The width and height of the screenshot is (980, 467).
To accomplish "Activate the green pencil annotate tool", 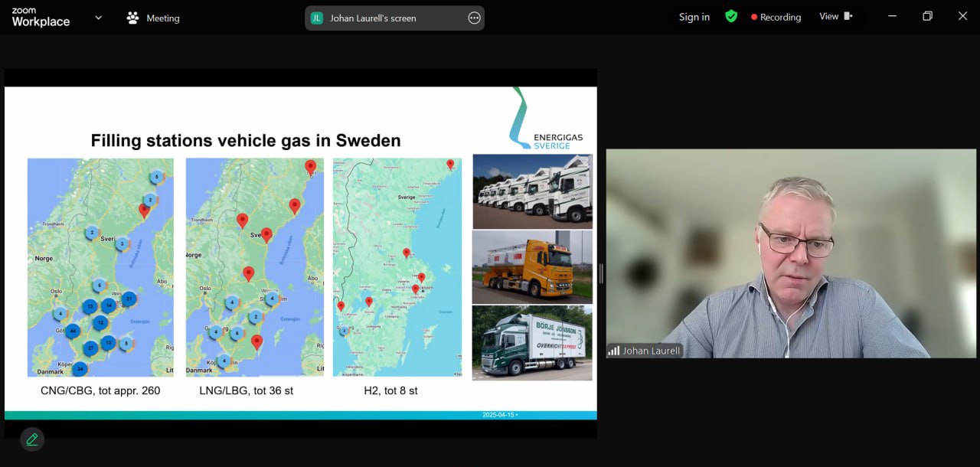I will pos(32,439).
